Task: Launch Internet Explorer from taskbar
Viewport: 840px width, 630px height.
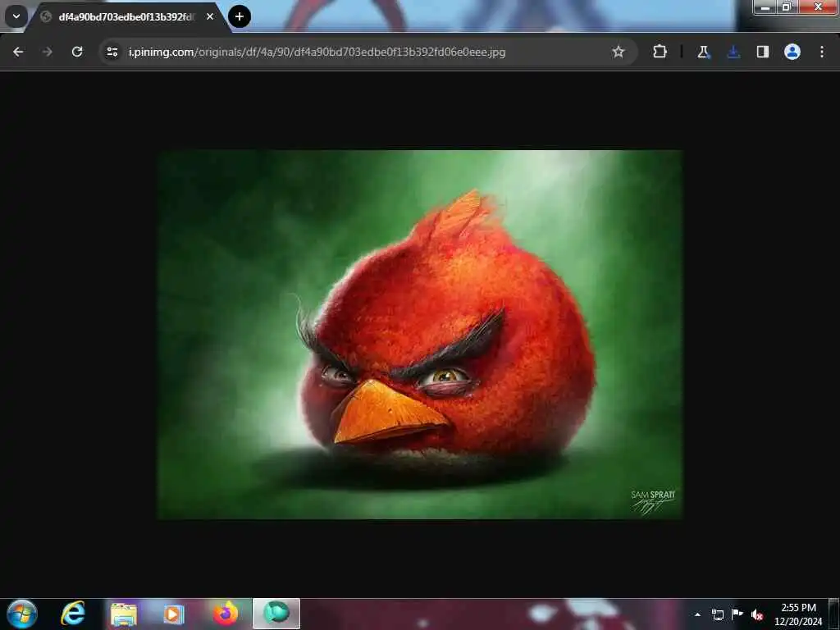Action: tap(73, 614)
